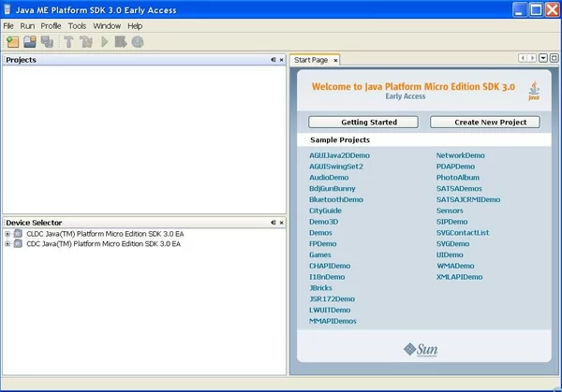Open the Demos sample project
562x392 pixels.
click(320, 233)
